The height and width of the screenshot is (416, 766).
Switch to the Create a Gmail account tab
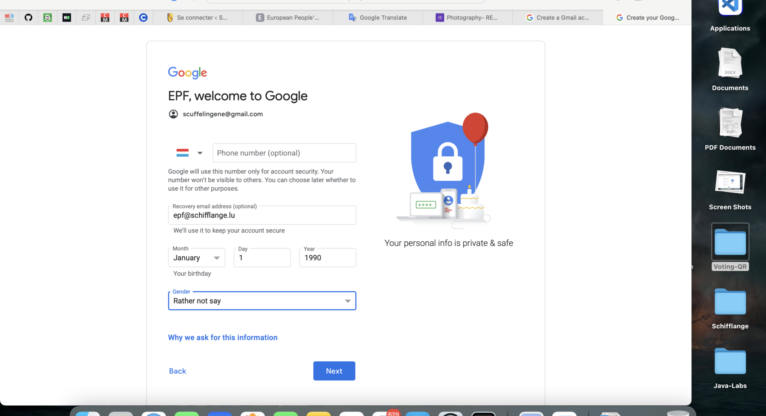(558, 18)
